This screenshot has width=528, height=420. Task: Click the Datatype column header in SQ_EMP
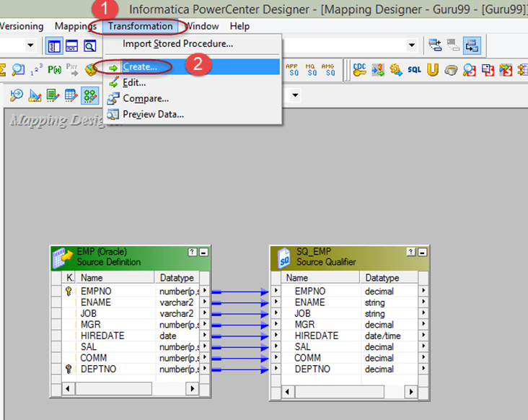390,278
